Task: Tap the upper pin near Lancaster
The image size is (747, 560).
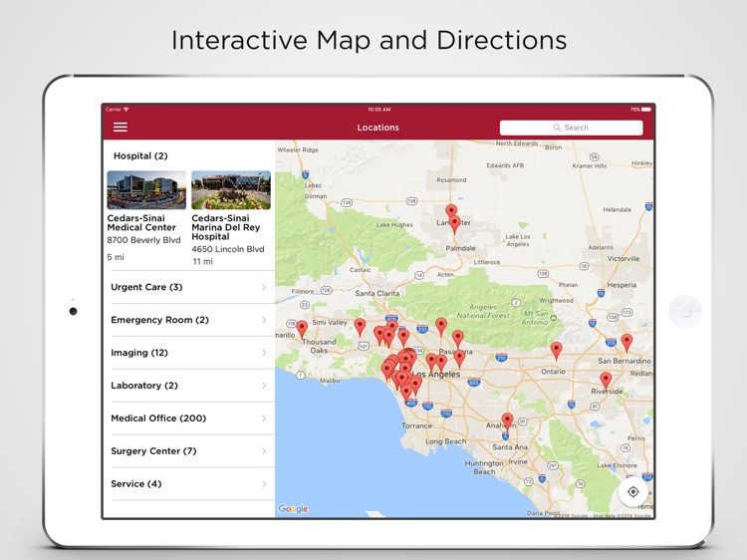Action: click(x=451, y=210)
